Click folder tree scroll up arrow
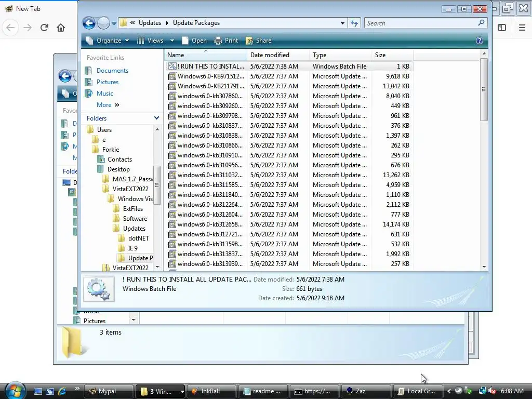 (157, 129)
